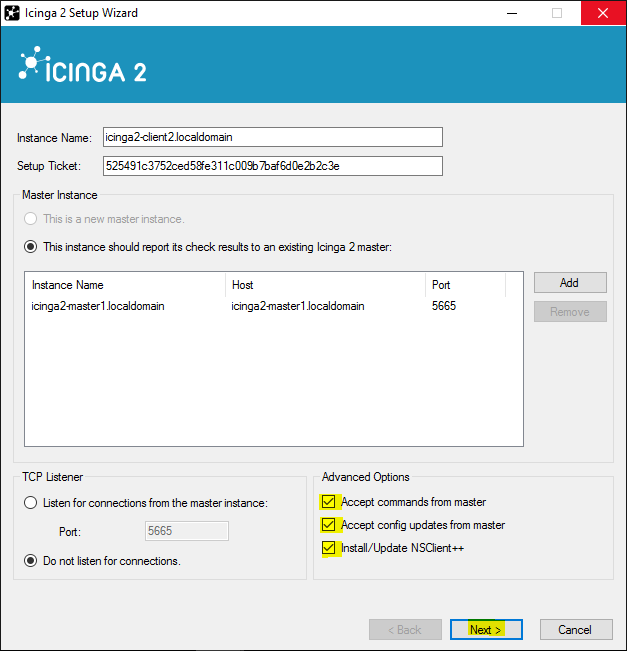Select 'This is a new master instance' radio

pyautogui.click(x=30, y=219)
